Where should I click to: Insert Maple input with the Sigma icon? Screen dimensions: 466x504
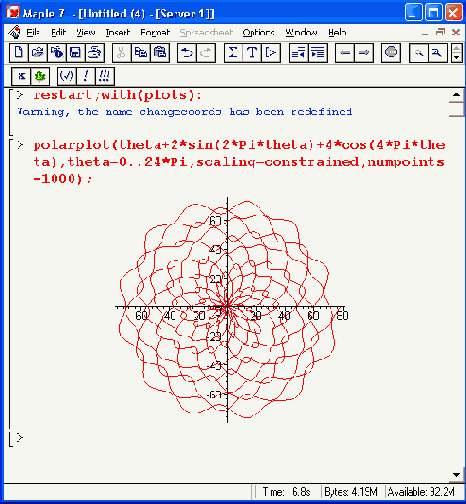233,53
